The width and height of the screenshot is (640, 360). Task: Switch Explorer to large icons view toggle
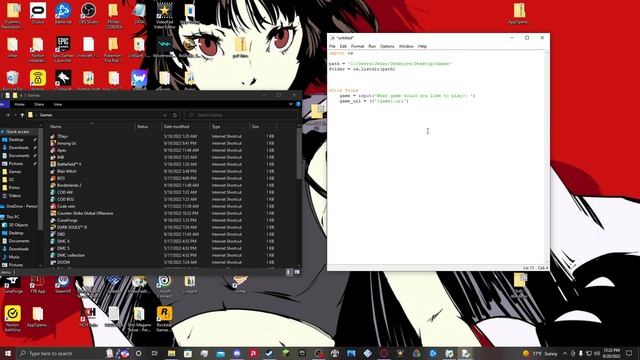coord(297,272)
